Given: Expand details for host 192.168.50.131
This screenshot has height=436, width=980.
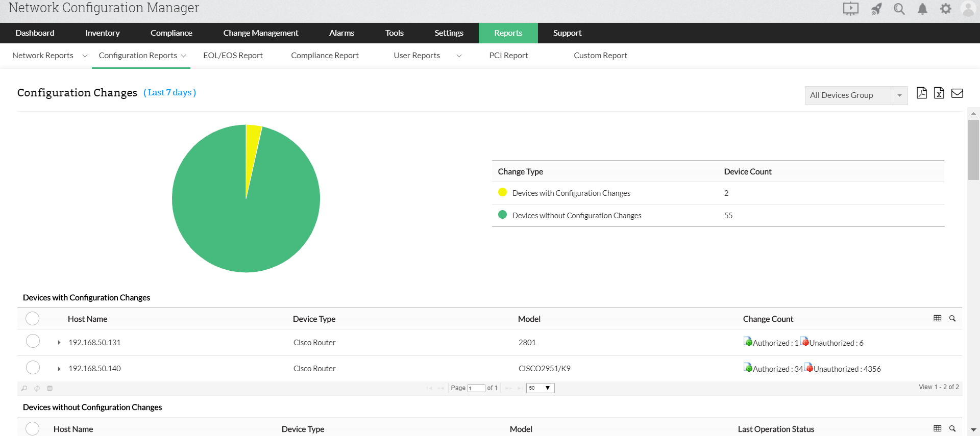Looking at the screenshot, I should coord(59,343).
